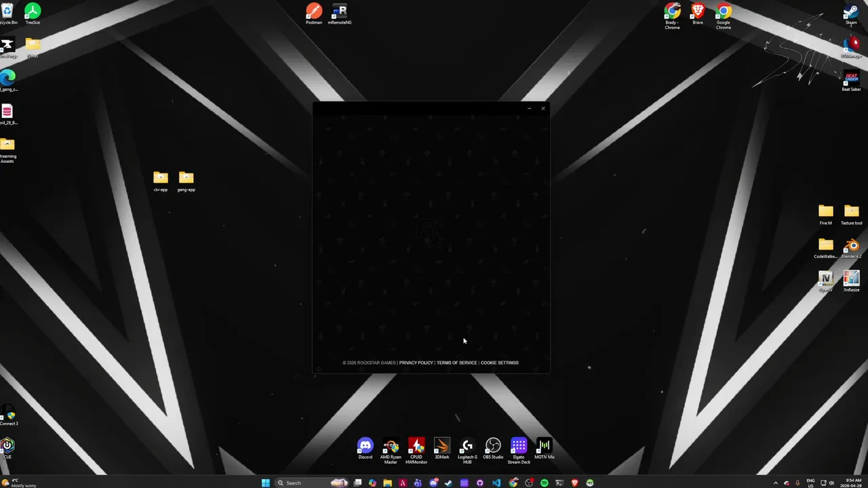Open the weather widget showing Mostly sunny

click(19, 483)
